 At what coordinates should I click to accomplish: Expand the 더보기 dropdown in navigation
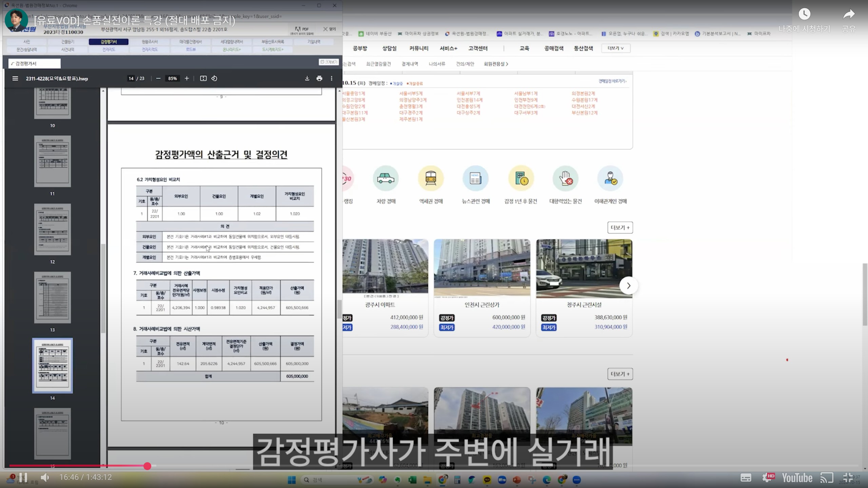[x=616, y=48]
